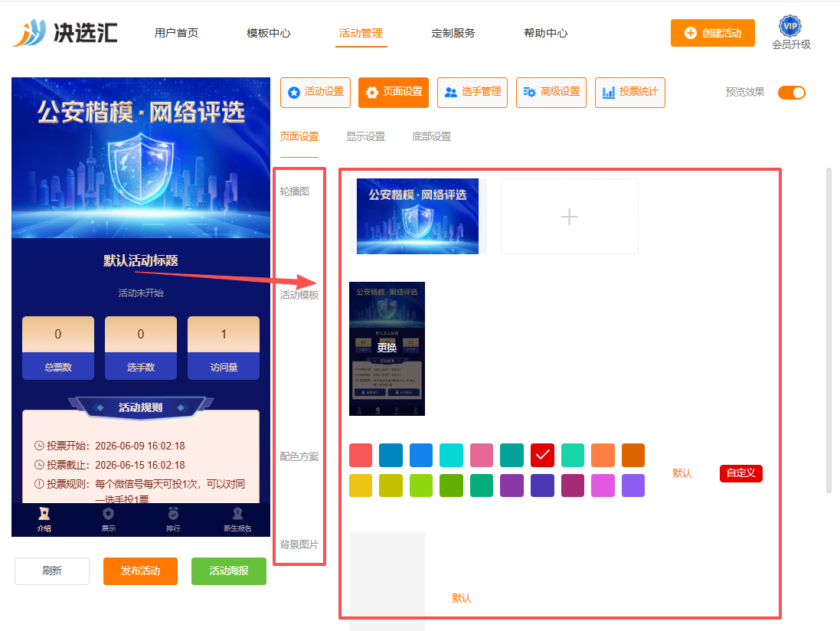This screenshot has height=631, width=840.
Task: Select the 公安楷模 carousel image thumbnail
Action: [417, 217]
